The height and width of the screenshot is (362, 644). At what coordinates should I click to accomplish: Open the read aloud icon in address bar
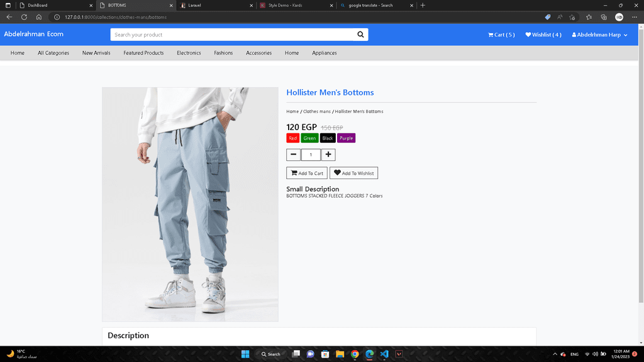[560, 17]
